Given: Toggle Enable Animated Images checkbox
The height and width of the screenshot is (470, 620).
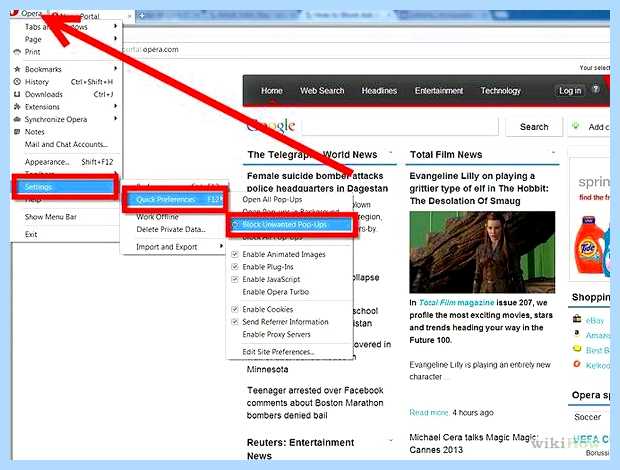Looking at the screenshot, I should pyautogui.click(x=235, y=254).
